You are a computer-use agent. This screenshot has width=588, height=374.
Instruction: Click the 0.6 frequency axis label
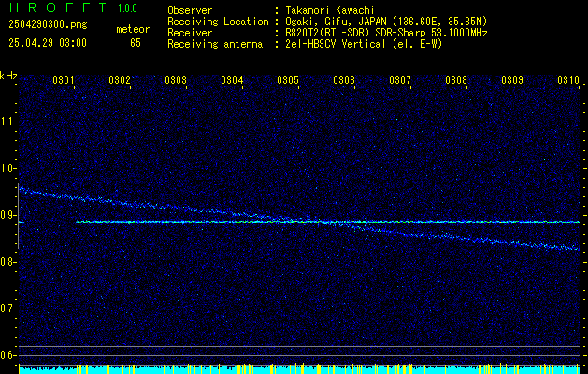click(x=7, y=355)
